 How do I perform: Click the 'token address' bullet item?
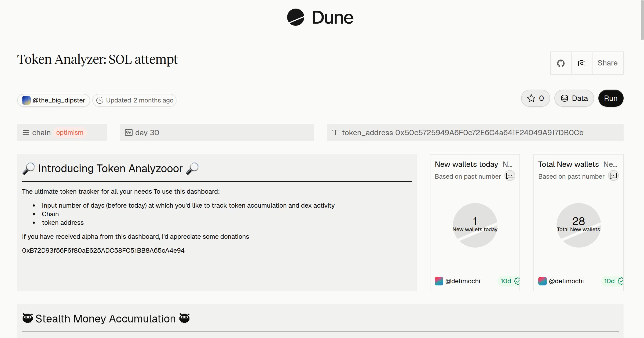[63, 223]
